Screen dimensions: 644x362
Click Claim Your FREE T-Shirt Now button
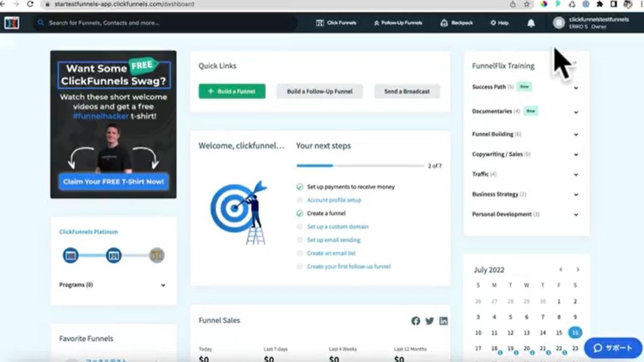(114, 182)
